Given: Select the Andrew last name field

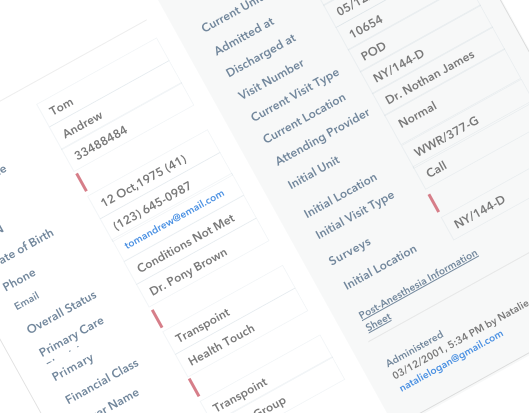Looking at the screenshot, I should 116,104.
